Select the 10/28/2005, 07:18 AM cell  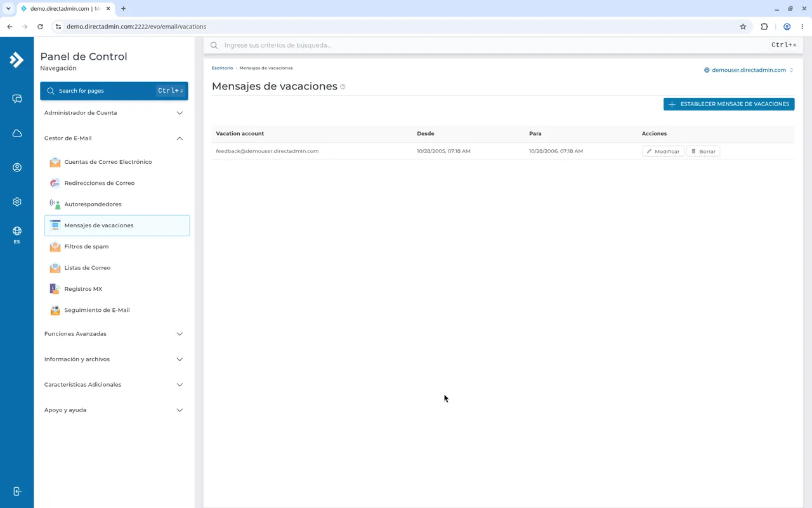point(443,151)
